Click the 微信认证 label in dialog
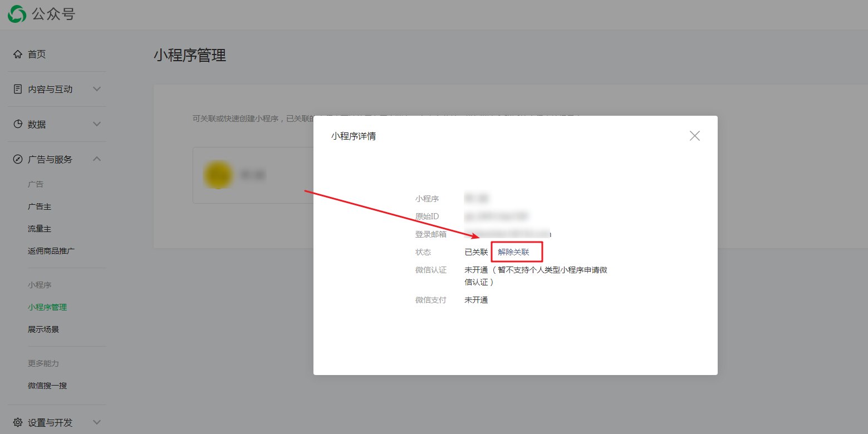The image size is (868, 434). pyautogui.click(x=431, y=270)
